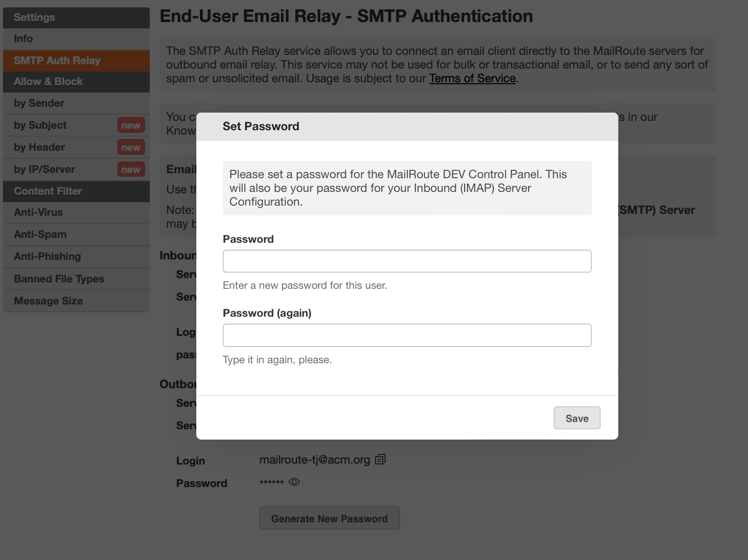Screen dimensions: 748x560
Task: Open the Terms of Service link
Action: click(x=472, y=78)
